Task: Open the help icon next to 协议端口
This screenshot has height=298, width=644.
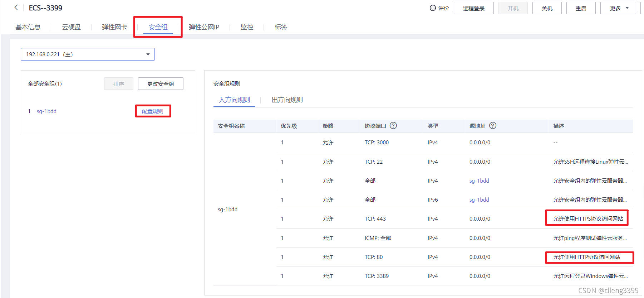Action: (x=393, y=126)
